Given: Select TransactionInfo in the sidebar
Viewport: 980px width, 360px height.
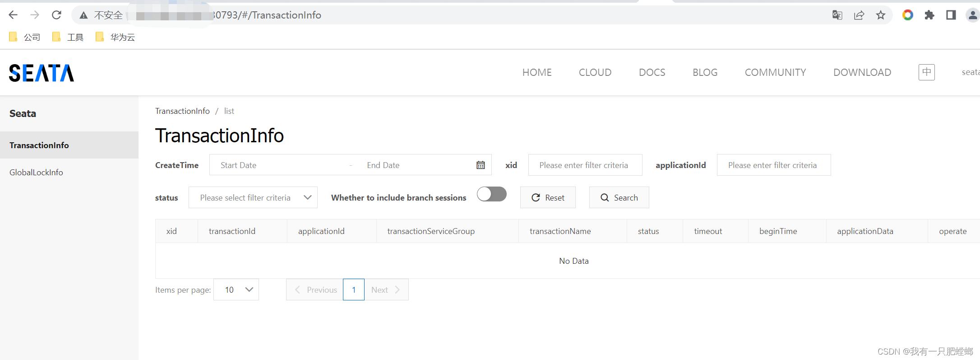Looking at the screenshot, I should [x=69, y=145].
